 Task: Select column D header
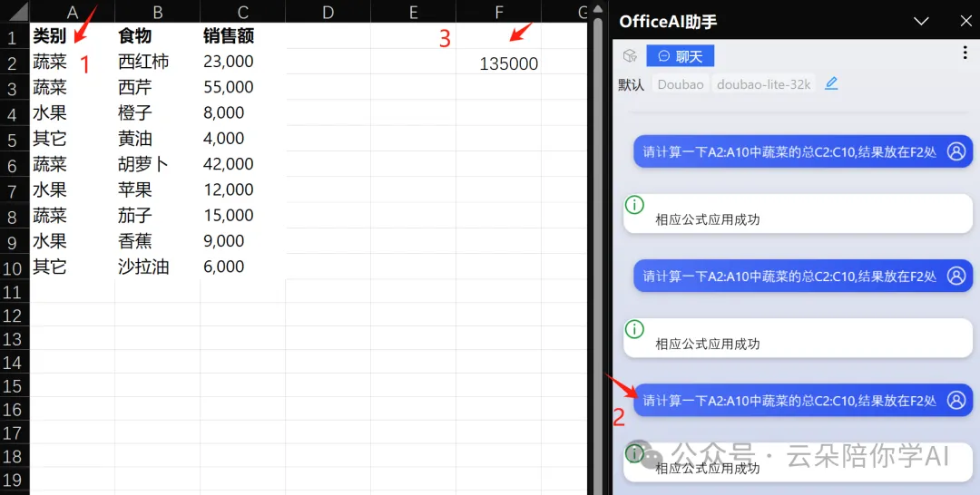tap(328, 12)
